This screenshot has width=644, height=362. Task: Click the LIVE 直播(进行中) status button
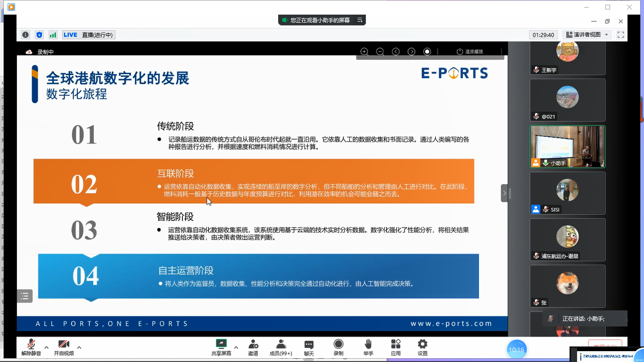pyautogui.click(x=88, y=35)
